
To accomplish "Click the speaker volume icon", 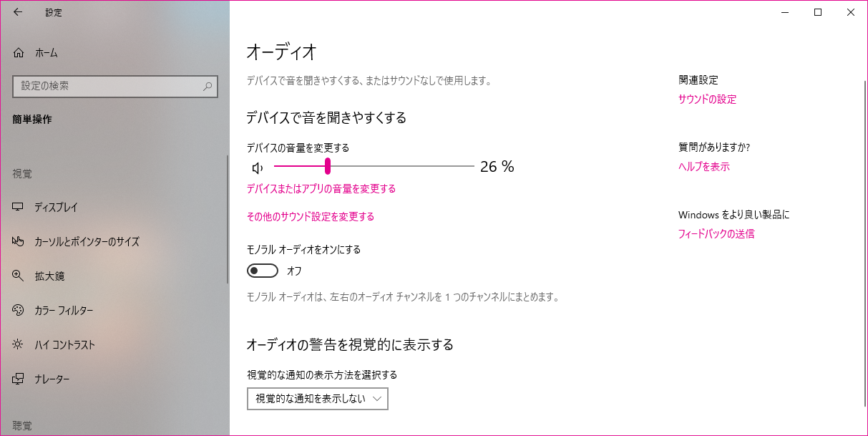I will [x=258, y=168].
